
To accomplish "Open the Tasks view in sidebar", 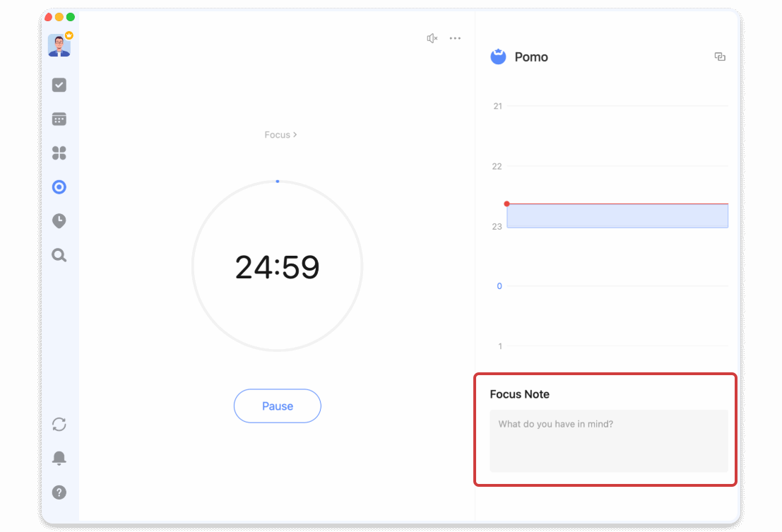I will point(59,85).
